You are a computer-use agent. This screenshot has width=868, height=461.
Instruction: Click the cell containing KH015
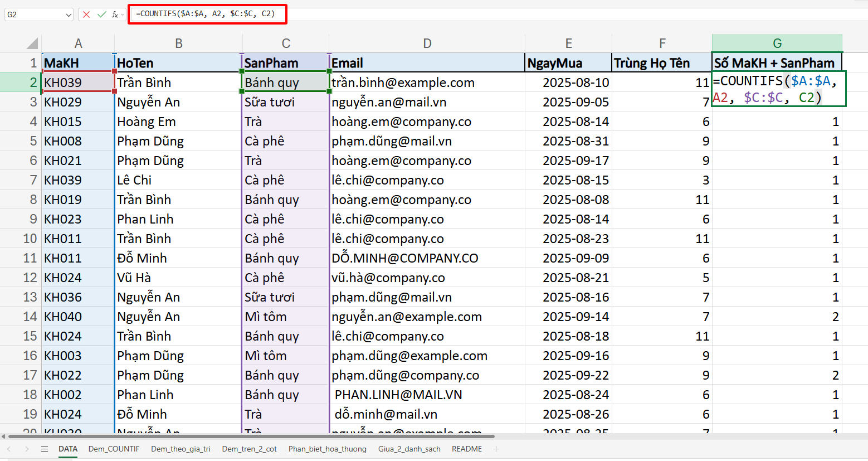(78, 122)
